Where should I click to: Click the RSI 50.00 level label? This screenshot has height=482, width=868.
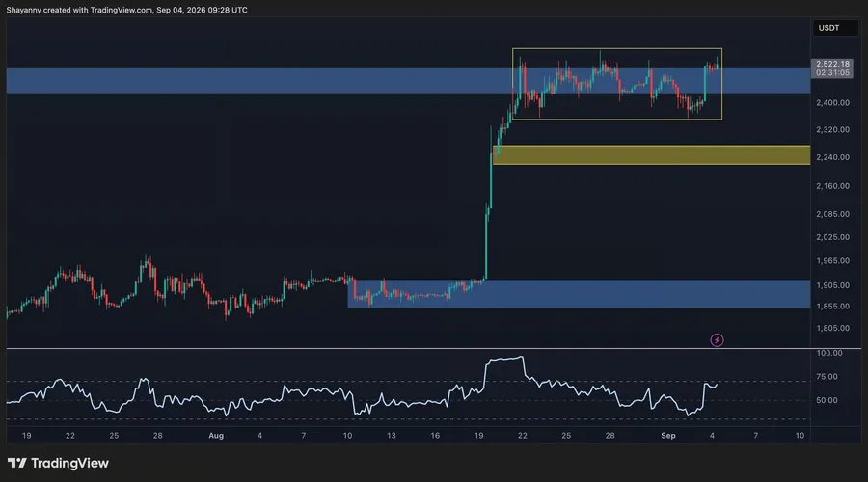point(827,400)
